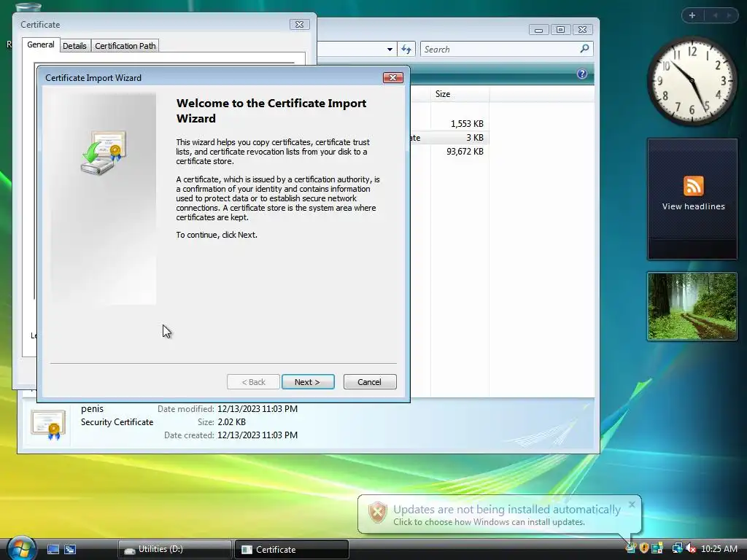The width and height of the screenshot is (747, 560).
Task: Select the file row with 3 KB
Action: [448, 138]
